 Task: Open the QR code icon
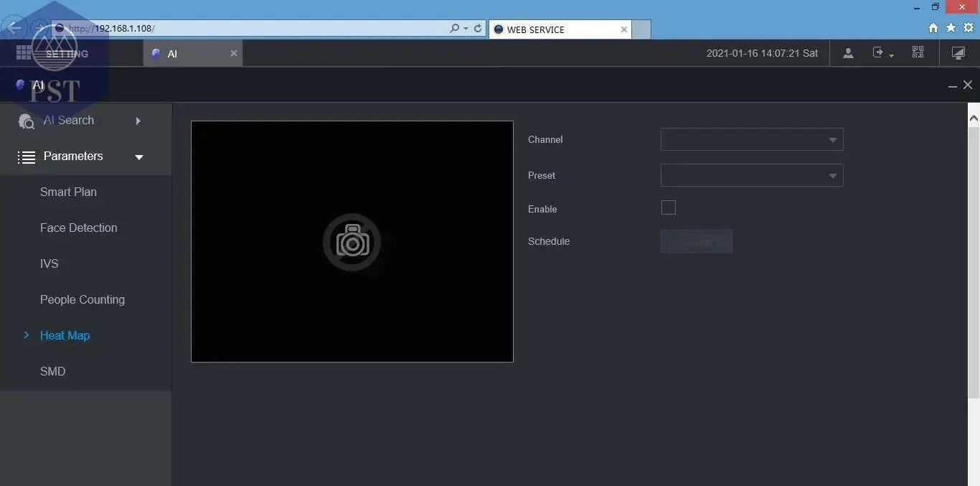(918, 52)
